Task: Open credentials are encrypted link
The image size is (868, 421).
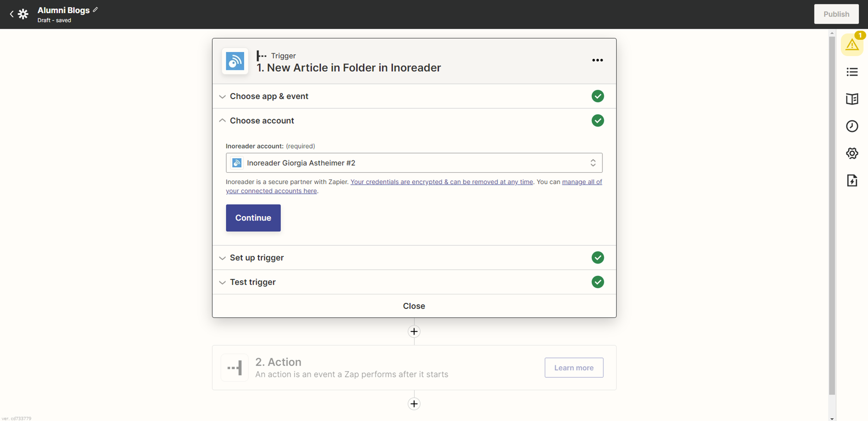Action: [x=442, y=182]
